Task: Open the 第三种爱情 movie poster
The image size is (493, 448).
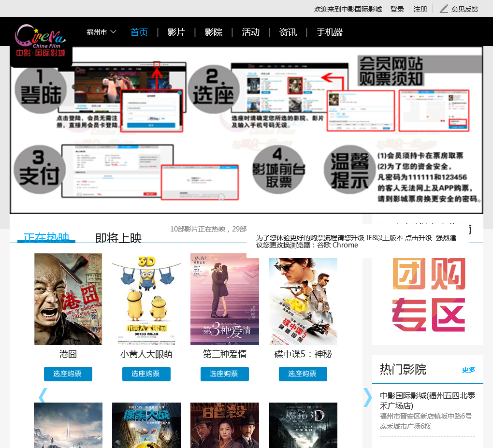Action: 224,299
